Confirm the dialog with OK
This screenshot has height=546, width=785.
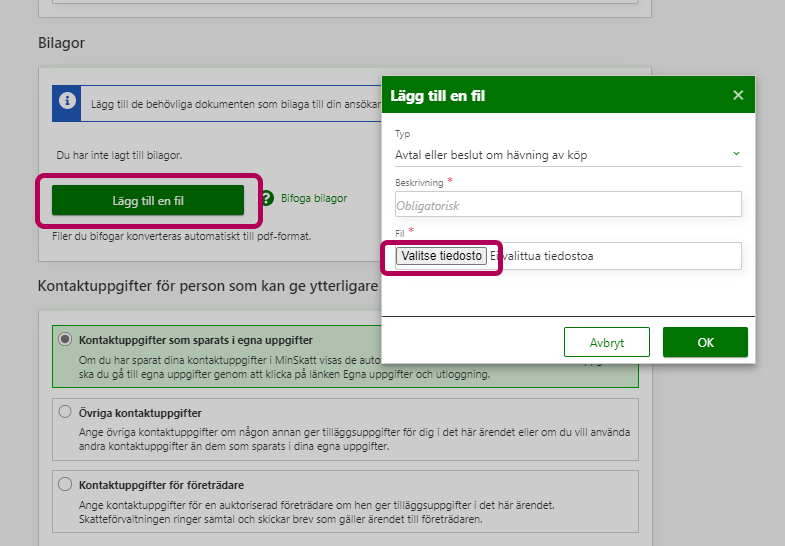(x=705, y=342)
